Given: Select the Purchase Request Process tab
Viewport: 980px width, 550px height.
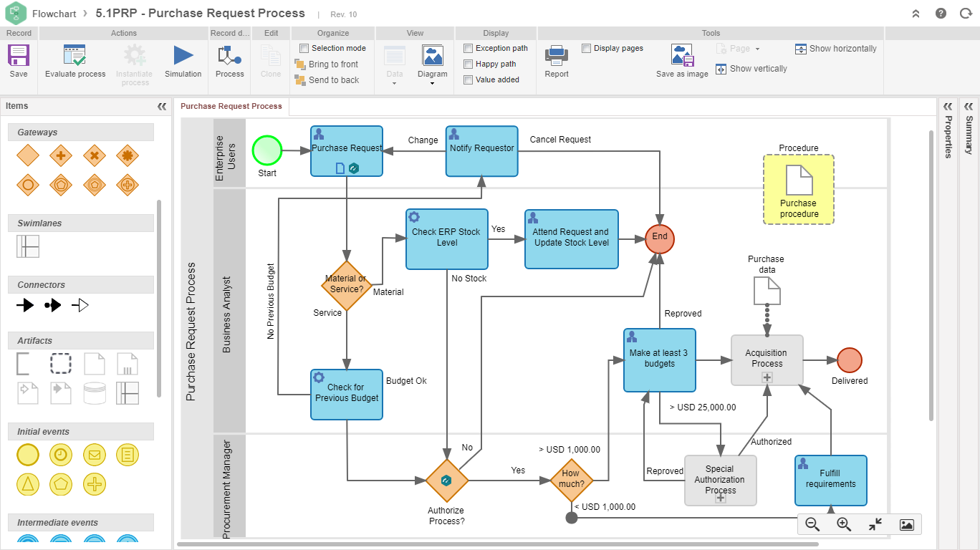Looking at the screenshot, I should pyautogui.click(x=231, y=106).
